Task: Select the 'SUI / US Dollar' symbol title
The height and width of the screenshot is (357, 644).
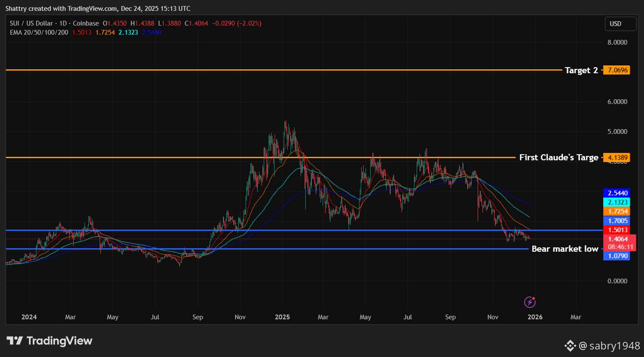Action: tap(31, 23)
